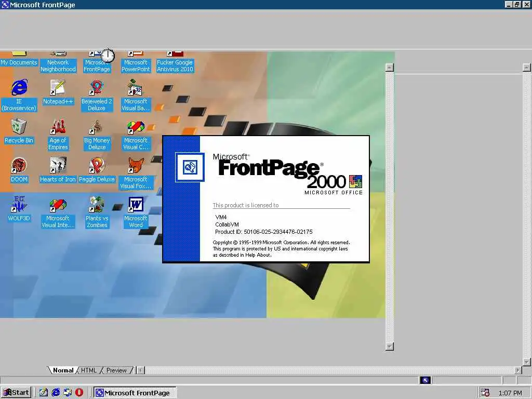Screen dimensions: 532x399
Task: Click the VM4 licensee text
Action: pyautogui.click(x=221, y=217)
